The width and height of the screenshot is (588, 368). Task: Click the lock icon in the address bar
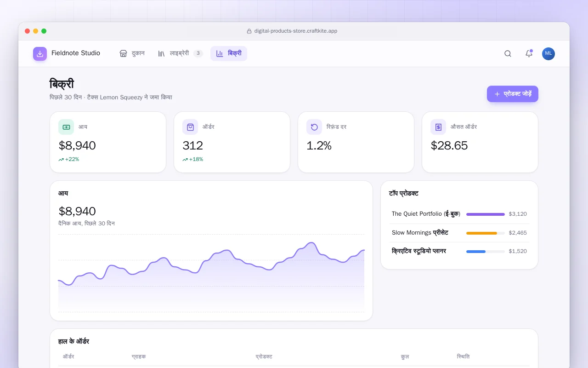[x=249, y=31]
